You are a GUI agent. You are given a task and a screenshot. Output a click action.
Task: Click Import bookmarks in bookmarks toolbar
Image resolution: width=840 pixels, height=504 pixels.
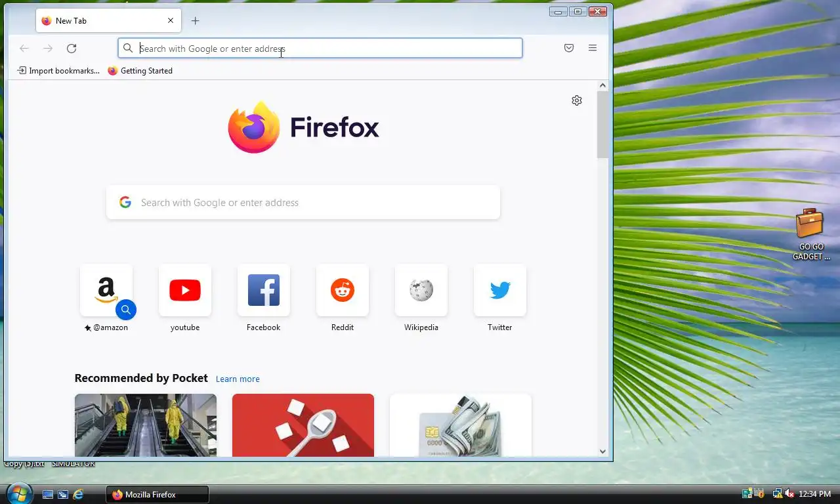(x=58, y=71)
